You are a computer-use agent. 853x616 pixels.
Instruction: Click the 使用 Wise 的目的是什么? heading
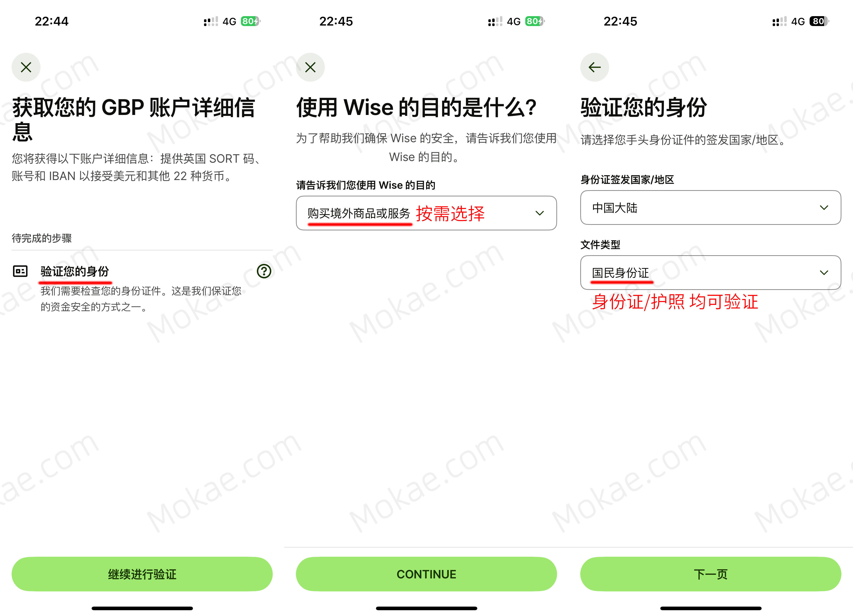[416, 107]
